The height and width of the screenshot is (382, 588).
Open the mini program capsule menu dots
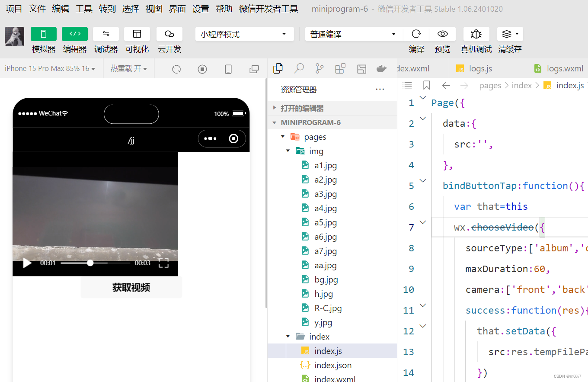click(x=210, y=138)
